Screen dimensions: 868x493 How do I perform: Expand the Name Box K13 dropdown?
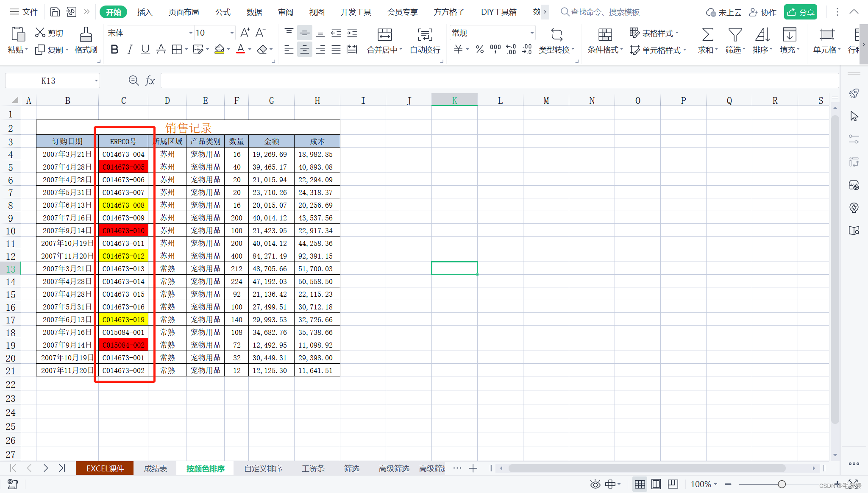(96, 81)
